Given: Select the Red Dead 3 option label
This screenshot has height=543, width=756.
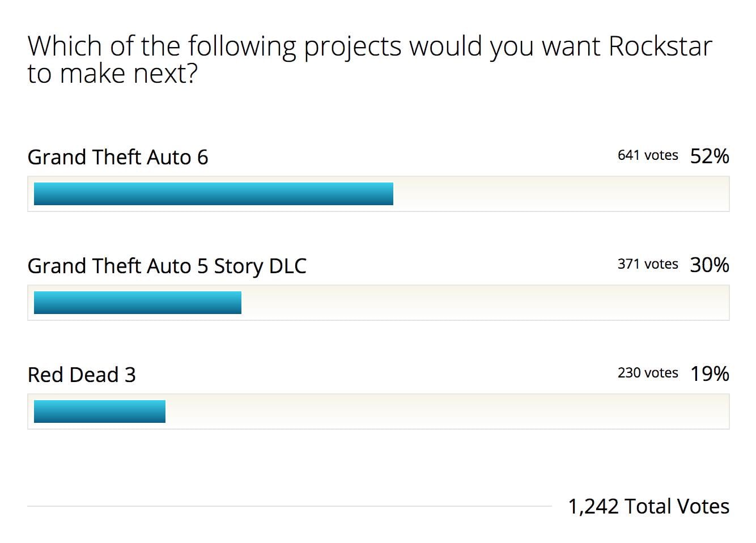Looking at the screenshot, I should pos(82,375).
